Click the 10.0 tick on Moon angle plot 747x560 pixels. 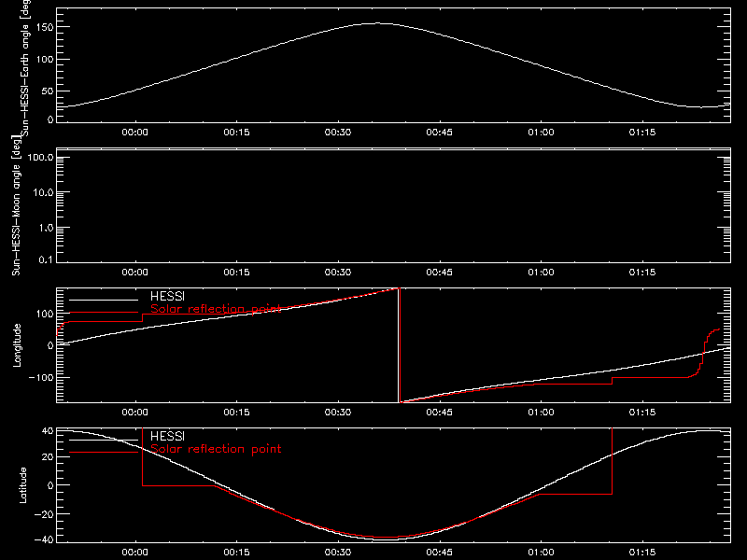[x=43, y=193]
